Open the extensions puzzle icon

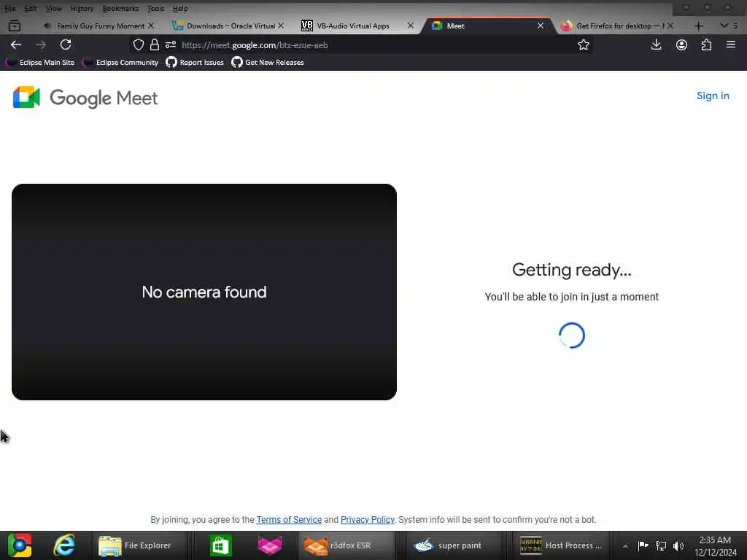[706, 44]
